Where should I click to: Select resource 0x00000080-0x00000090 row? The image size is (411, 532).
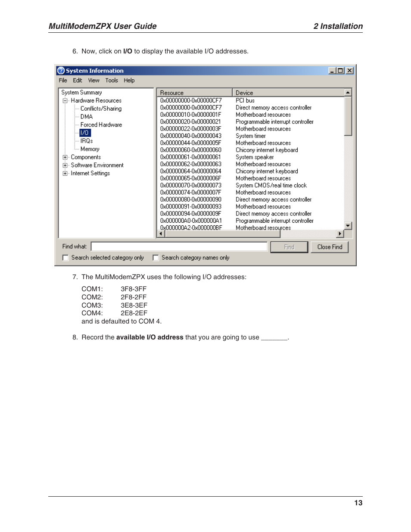click(x=250, y=200)
